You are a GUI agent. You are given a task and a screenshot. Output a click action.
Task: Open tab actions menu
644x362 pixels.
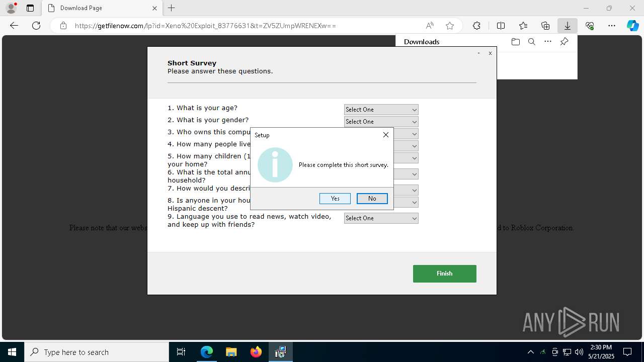(x=30, y=8)
